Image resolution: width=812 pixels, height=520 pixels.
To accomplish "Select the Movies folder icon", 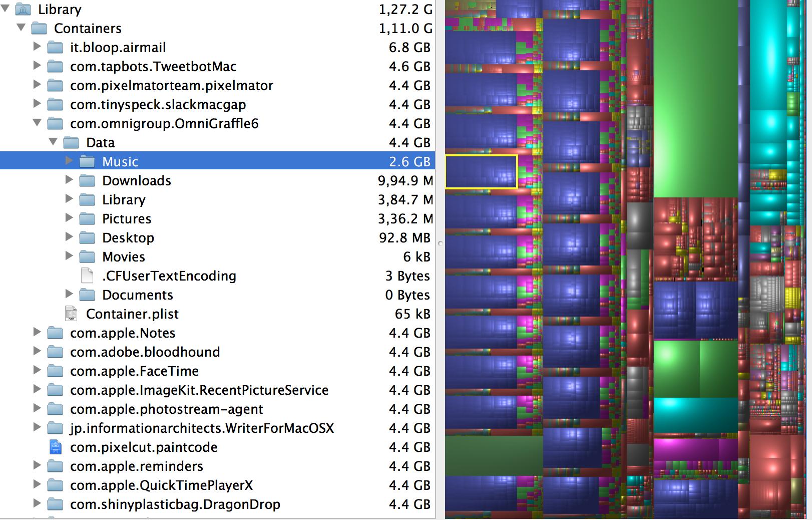I will 87,257.
